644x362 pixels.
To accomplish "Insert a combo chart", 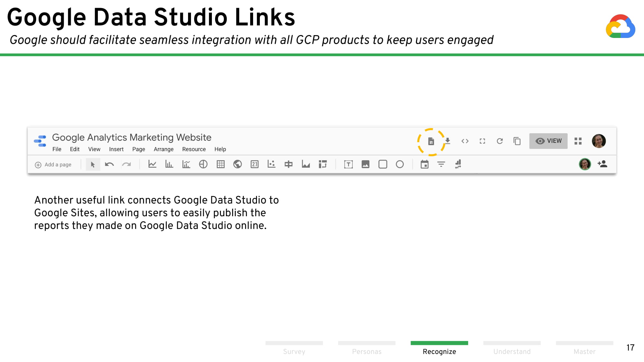I will click(186, 164).
